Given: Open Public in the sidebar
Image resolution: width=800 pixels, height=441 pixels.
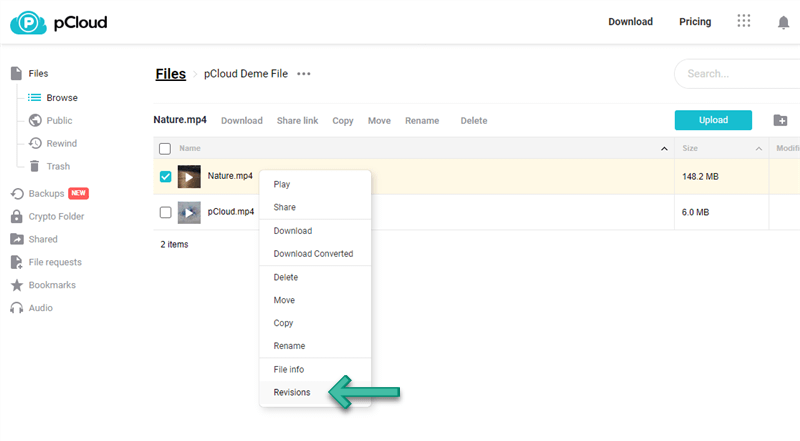Looking at the screenshot, I should coord(60,120).
